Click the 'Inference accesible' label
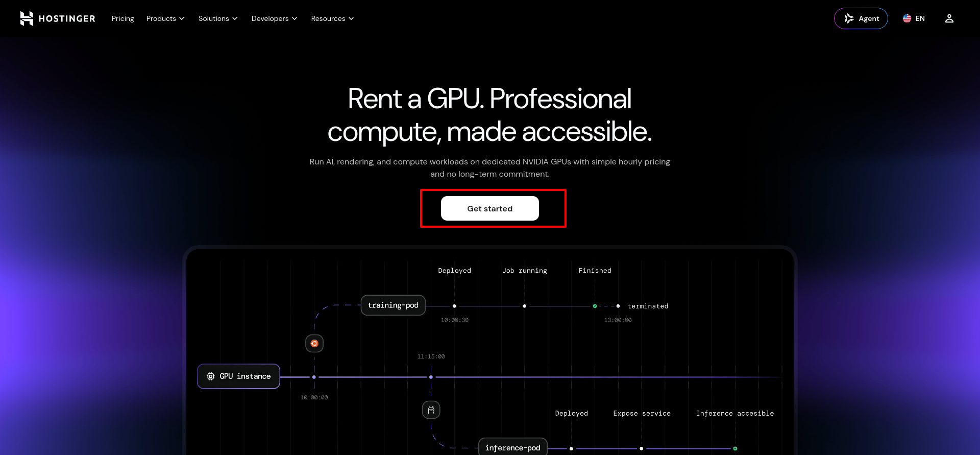Image resolution: width=980 pixels, height=455 pixels. pos(735,414)
